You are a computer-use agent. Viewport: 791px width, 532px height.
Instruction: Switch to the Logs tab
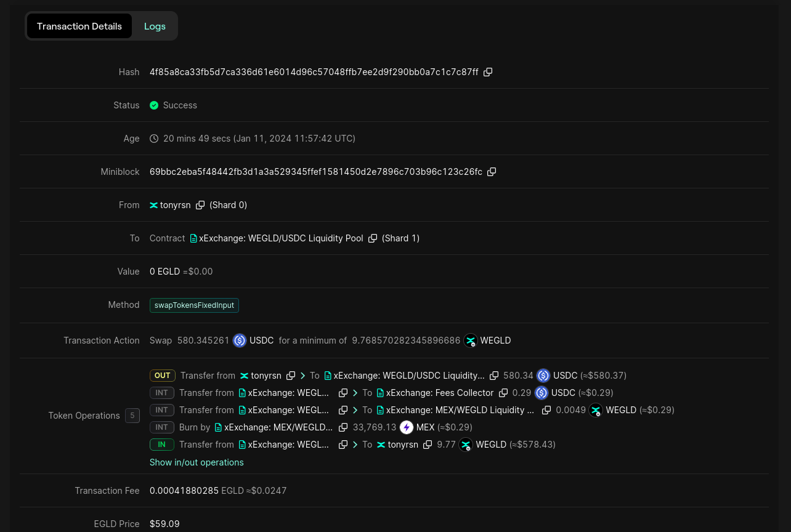point(155,26)
